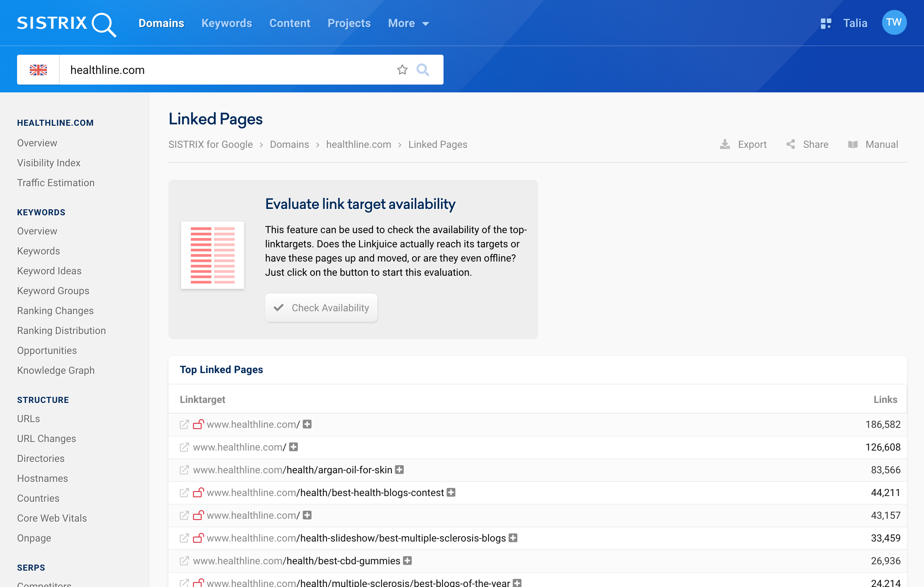924x587 pixels.
Task: Expand the plus icon next to www.healthline.com/
Action: click(x=306, y=424)
